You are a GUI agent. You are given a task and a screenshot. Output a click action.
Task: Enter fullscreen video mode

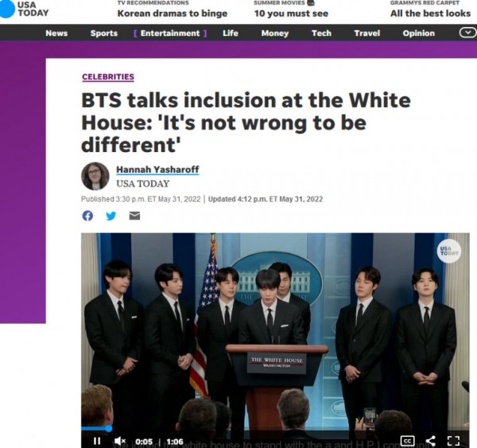pyautogui.click(x=453, y=441)
